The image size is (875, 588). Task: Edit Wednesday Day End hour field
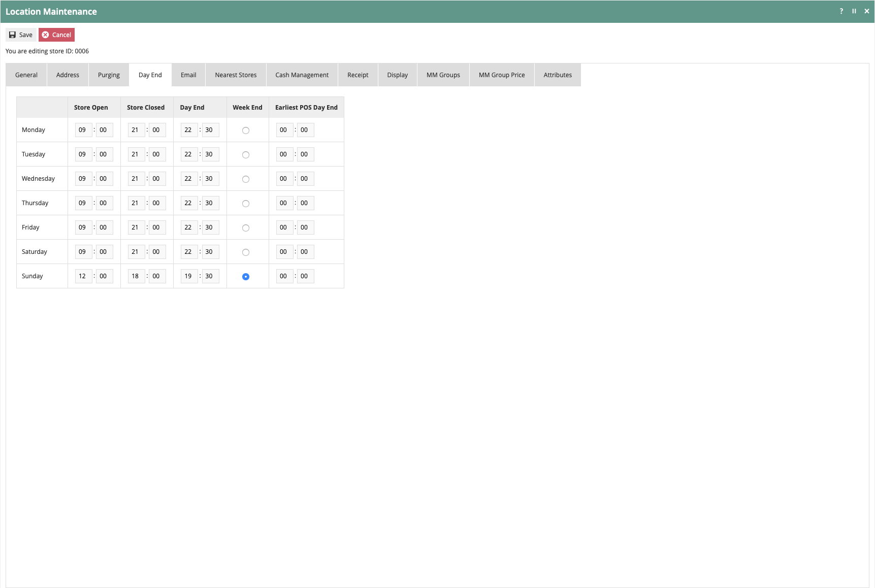pyautogui.click(x=189, y=179)
